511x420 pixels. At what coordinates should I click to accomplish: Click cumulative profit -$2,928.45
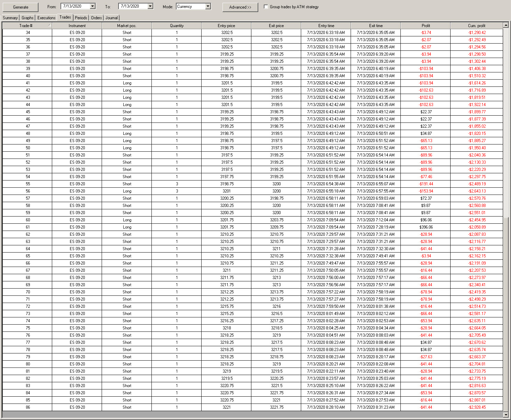(x=477, y=407)
